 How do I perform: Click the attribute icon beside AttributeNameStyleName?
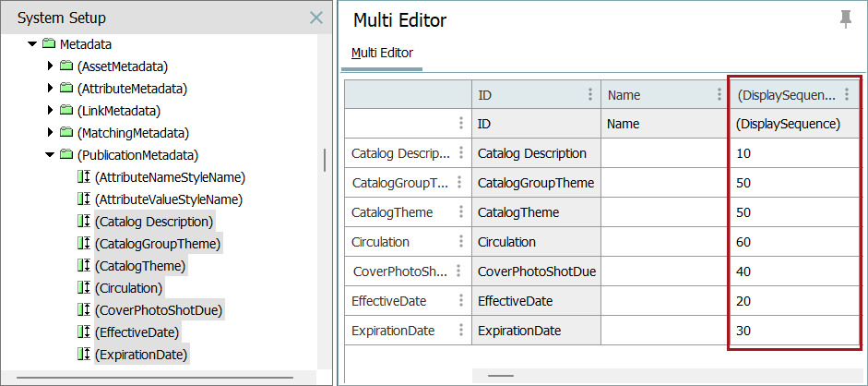point(83,177)
